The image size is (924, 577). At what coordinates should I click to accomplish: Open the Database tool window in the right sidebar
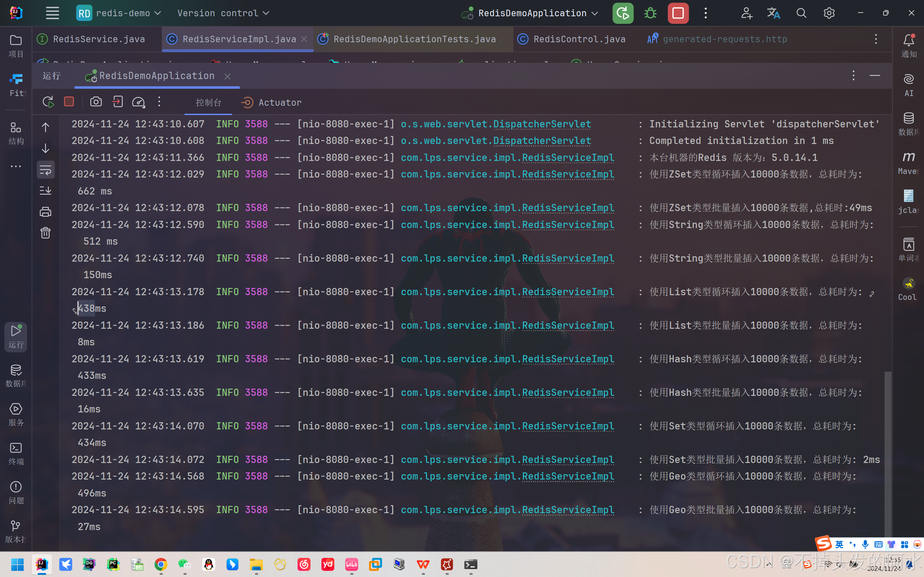909,124
